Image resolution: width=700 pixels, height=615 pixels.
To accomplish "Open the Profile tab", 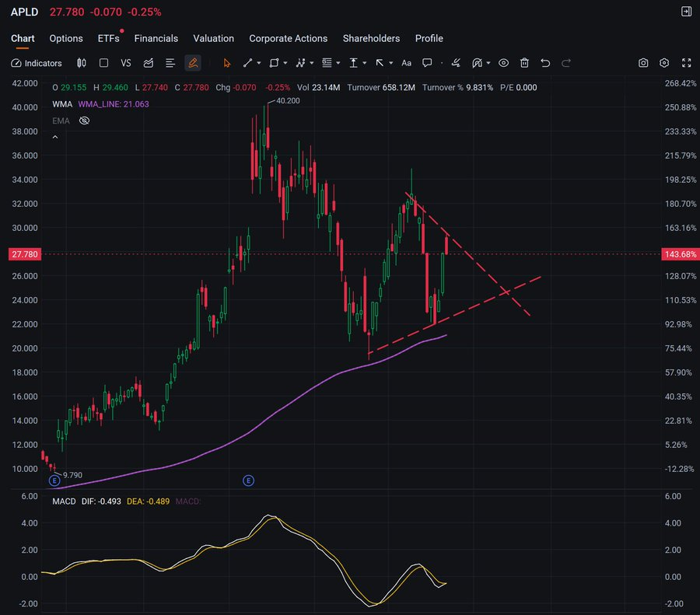I will click(x=429, y=38).
